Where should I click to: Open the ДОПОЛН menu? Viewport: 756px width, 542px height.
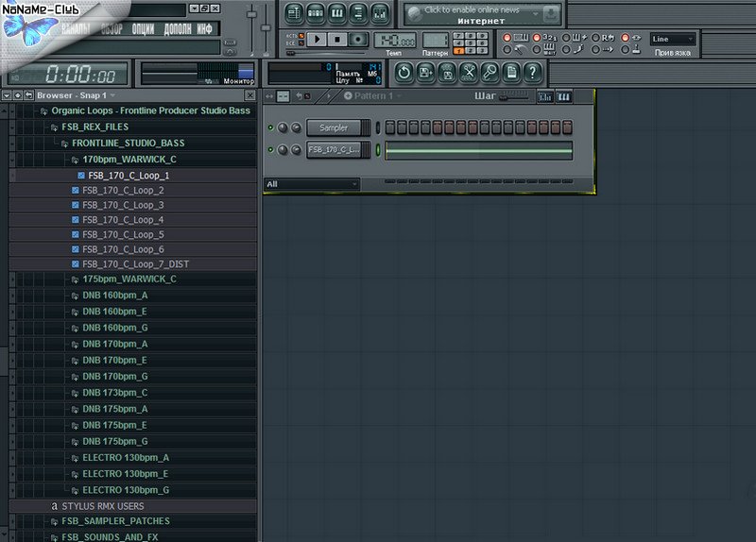(176, 29)
